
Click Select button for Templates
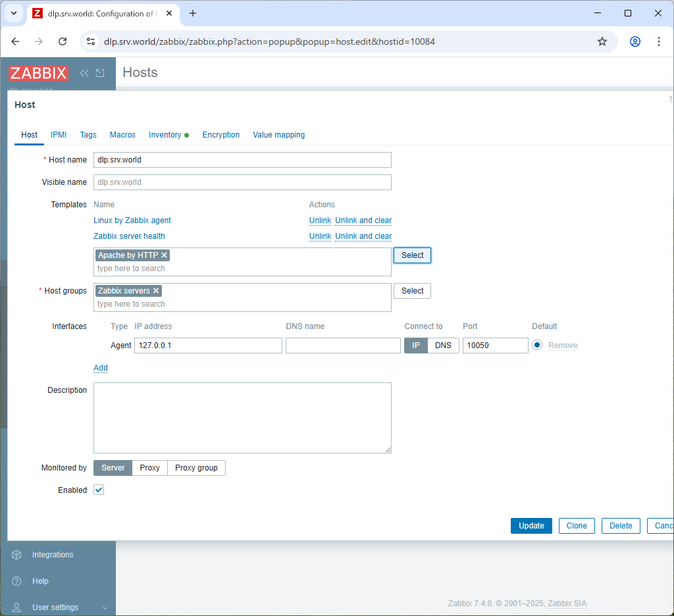coord(412,255)
